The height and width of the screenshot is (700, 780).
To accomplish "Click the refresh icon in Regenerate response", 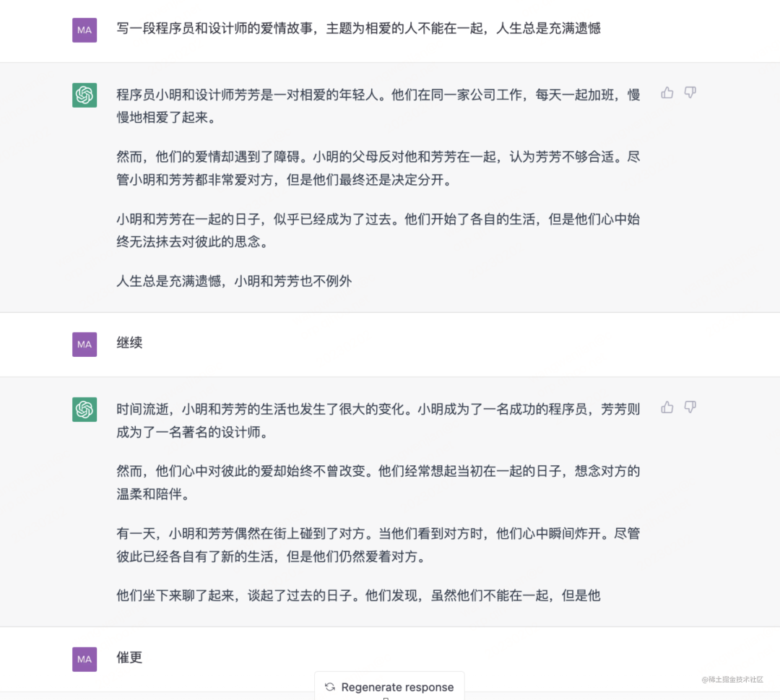I will tap(330, 687).
